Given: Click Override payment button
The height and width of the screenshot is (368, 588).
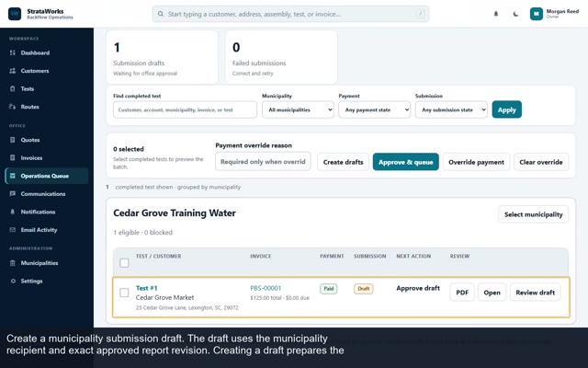Looking at the screenshot, I should click(476, 162).
